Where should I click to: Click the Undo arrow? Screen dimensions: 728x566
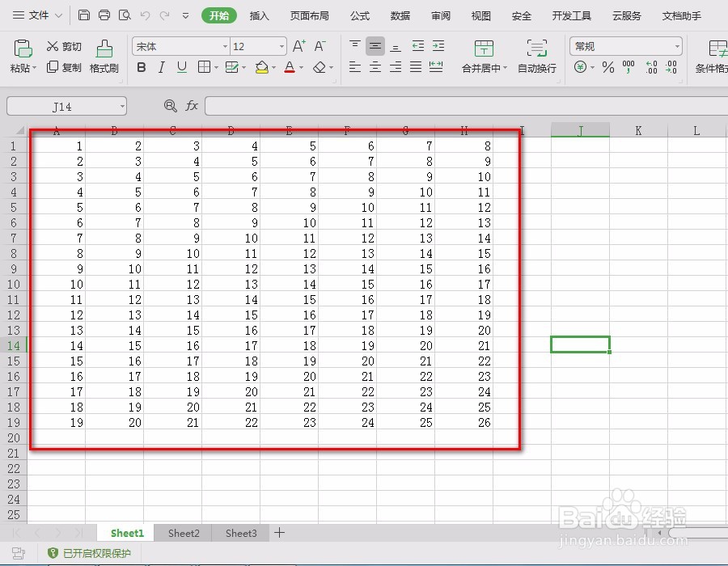(x=145, y=16)
